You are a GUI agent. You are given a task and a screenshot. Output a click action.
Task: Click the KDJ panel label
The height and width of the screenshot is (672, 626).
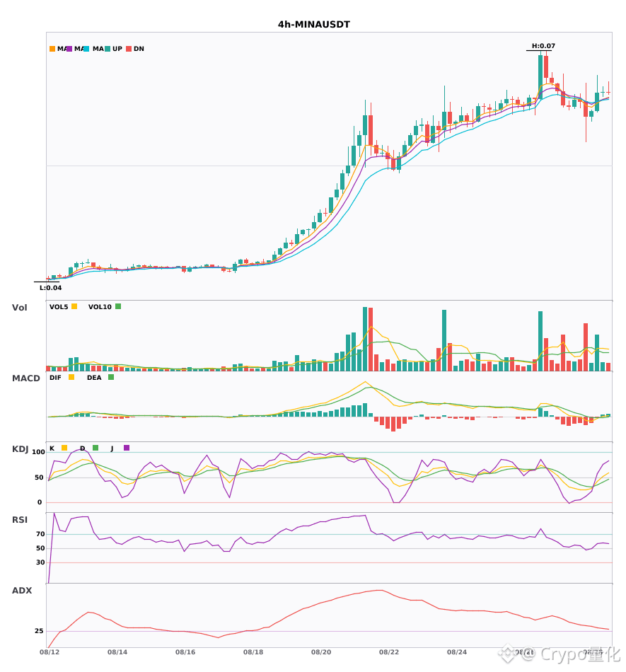tap(20, 449)
